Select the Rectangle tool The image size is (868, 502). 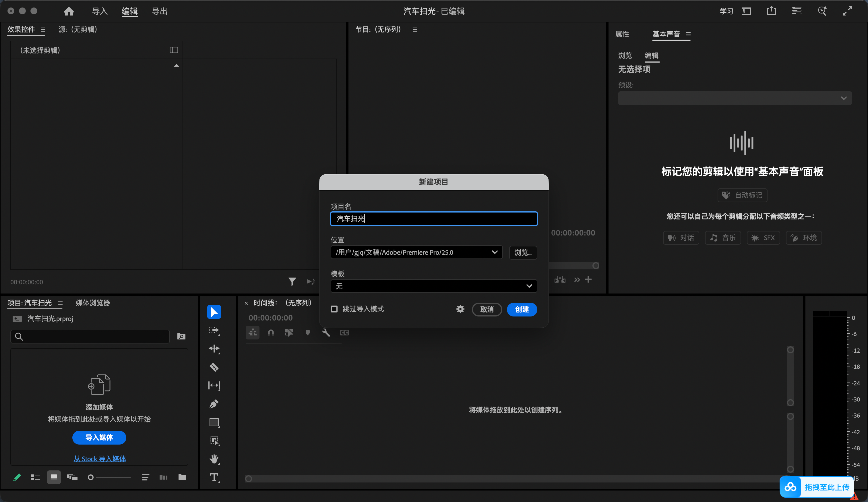pos(214,422)
